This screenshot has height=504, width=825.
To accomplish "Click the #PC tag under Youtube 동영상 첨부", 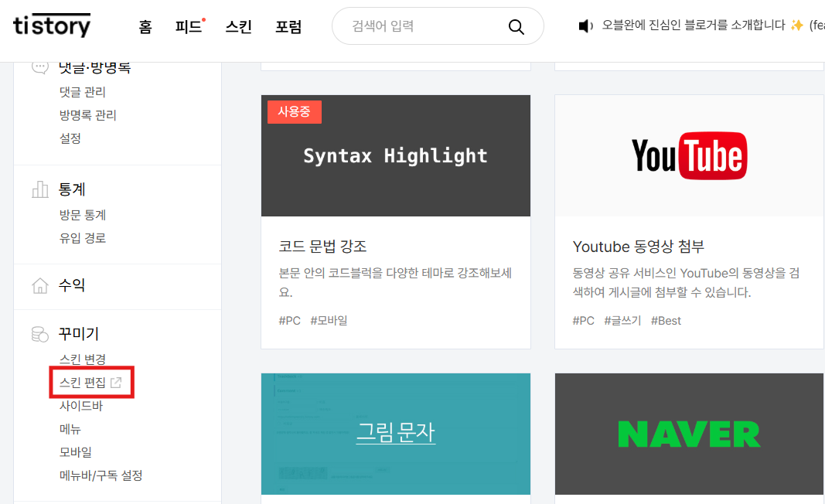I will tap(584, 320).
